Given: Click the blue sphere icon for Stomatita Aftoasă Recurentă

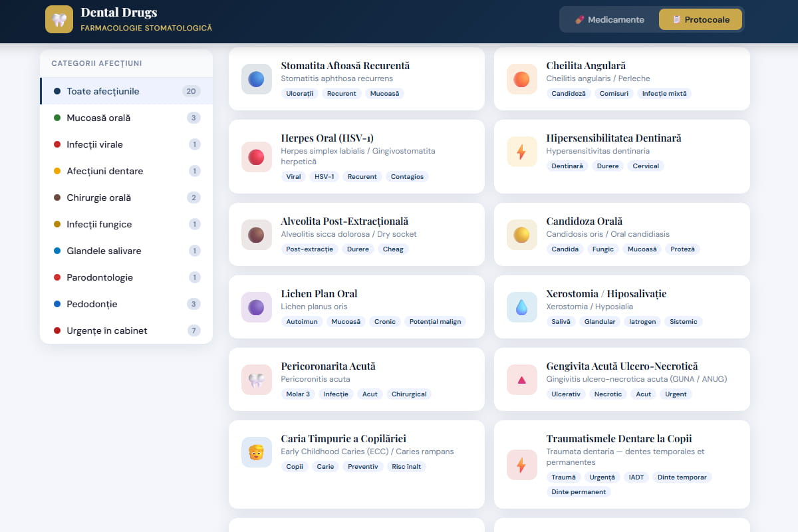Looking at the screenshot, I should pos(256,79).
